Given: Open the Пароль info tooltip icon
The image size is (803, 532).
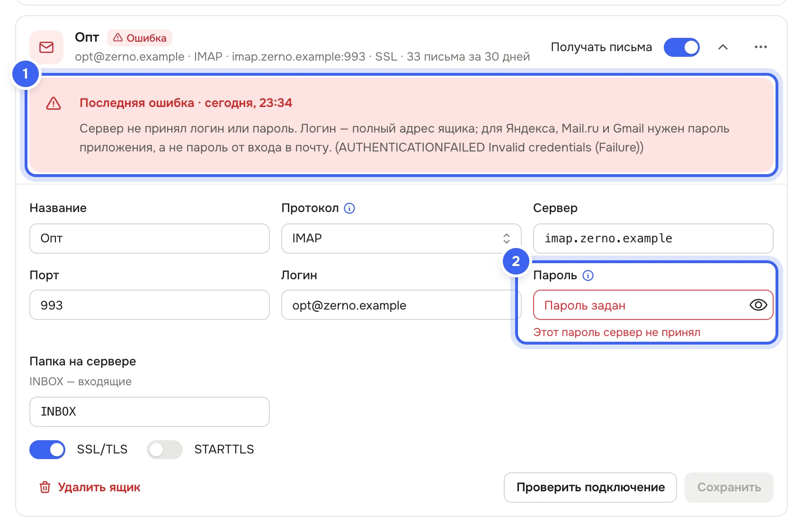Looking at the screenshot, I should (x=588, y=275).
